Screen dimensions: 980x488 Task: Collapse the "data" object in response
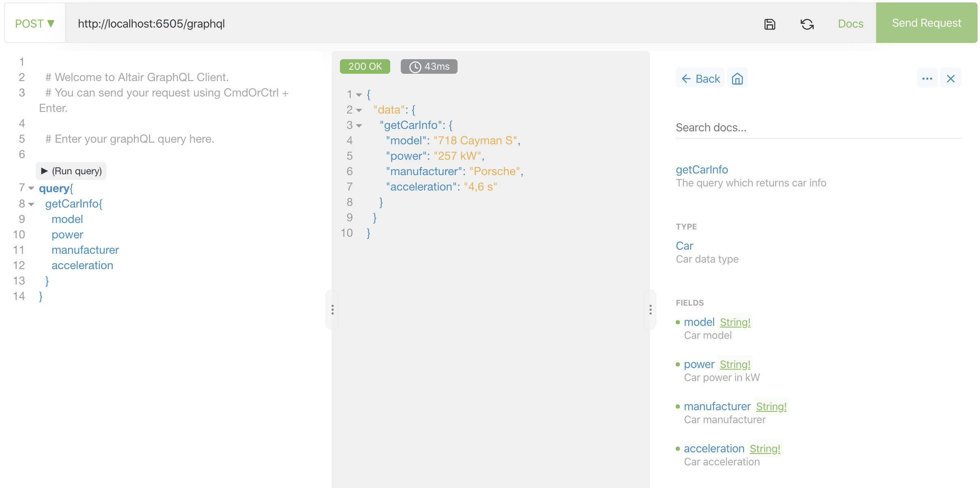359,110
